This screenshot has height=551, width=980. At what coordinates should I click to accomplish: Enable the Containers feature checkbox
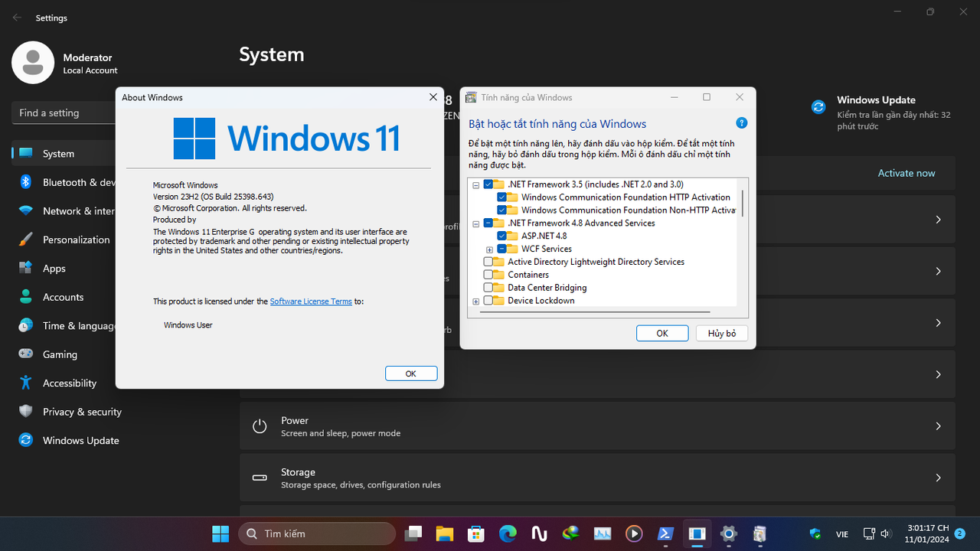488,275
